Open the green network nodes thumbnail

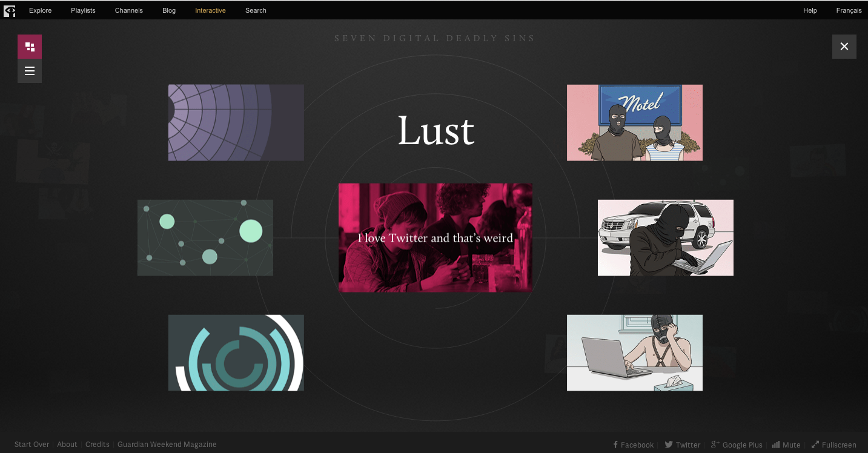[205, 237]
